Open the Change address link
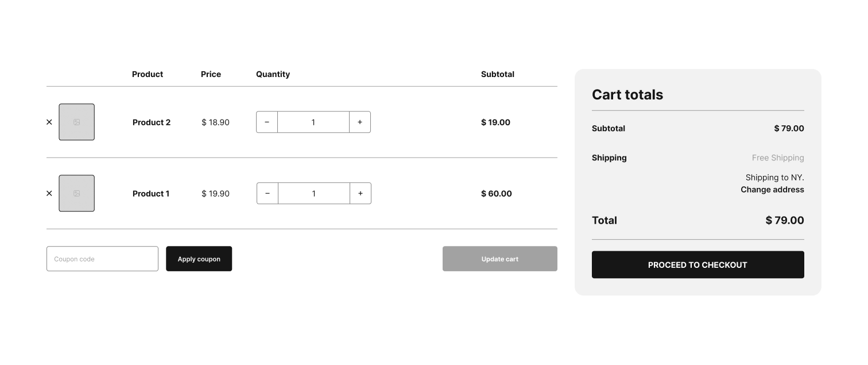This screenshot has width=868, height=365. point(772,190)
